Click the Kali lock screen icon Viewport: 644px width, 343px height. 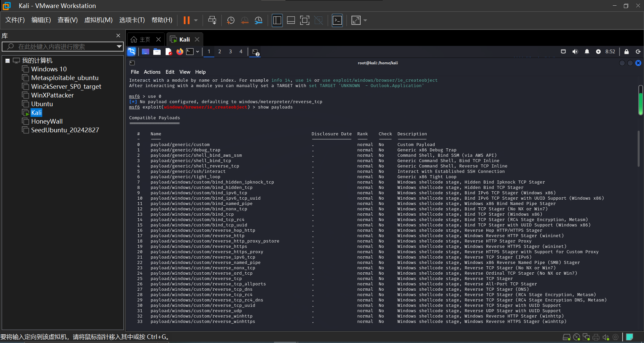pos(626,52)
